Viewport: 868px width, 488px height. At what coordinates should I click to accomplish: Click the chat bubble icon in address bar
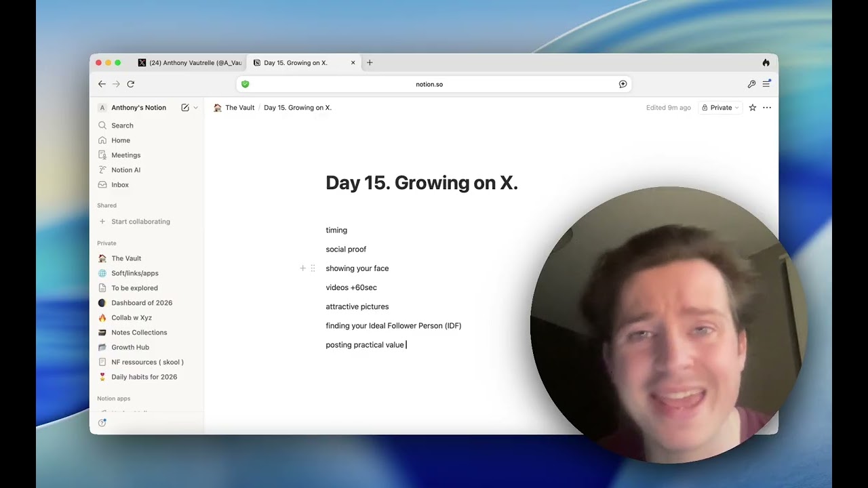click(x=623, y=84)
